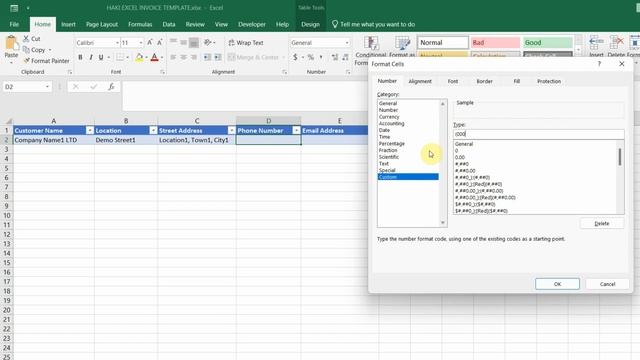Toggle bold formatting
The image size is (640, 360).
[80, 57]
